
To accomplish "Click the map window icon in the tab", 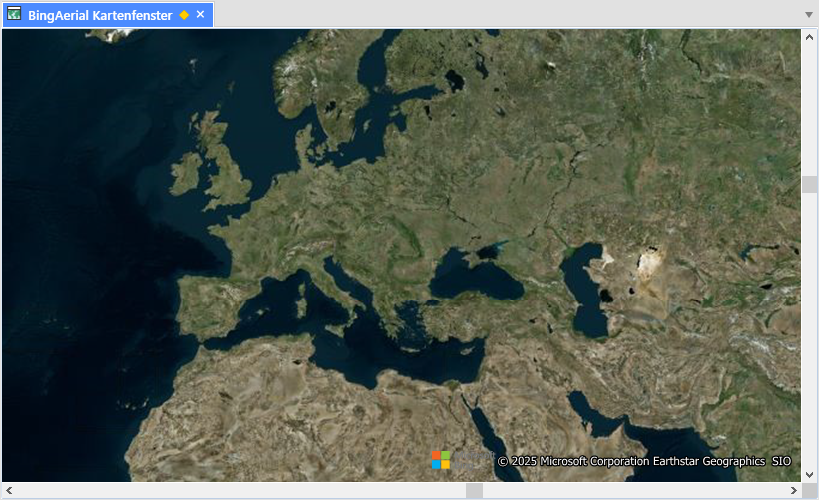I will click(x=14, y=15).
